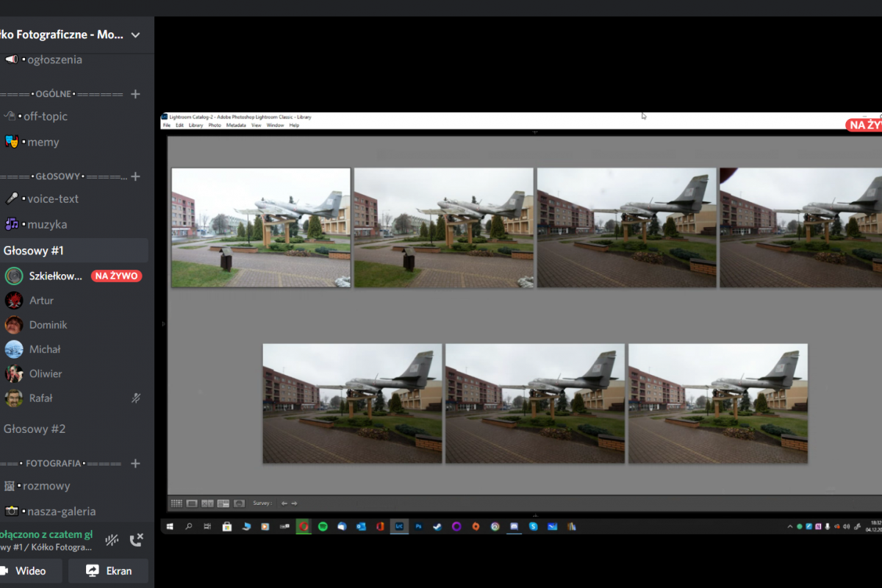Viewport: 882px width, 588px height.
Task: Collapse the FOTOGRAFIA category header
Action: pyautogui.click(x=62, y=464)
